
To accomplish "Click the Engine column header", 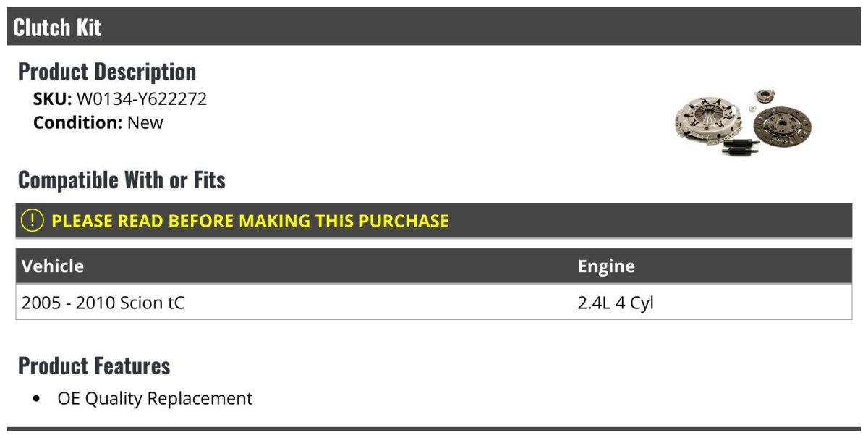I will point(606,266).
